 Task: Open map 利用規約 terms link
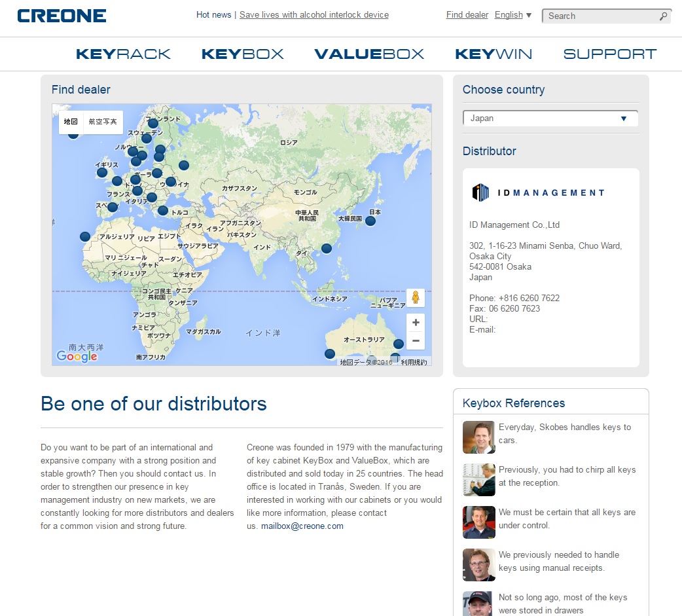414,362
